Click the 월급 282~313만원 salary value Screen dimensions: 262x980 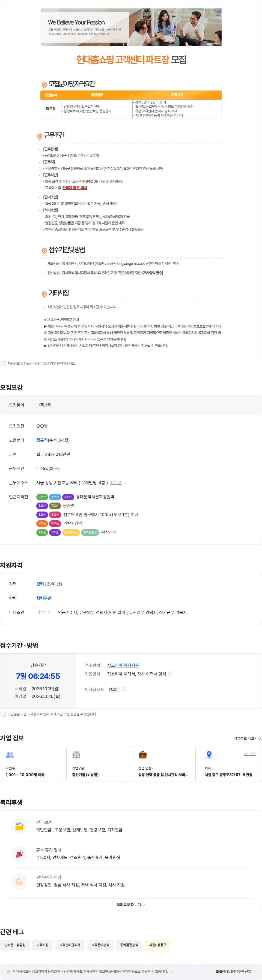point(53,454)
